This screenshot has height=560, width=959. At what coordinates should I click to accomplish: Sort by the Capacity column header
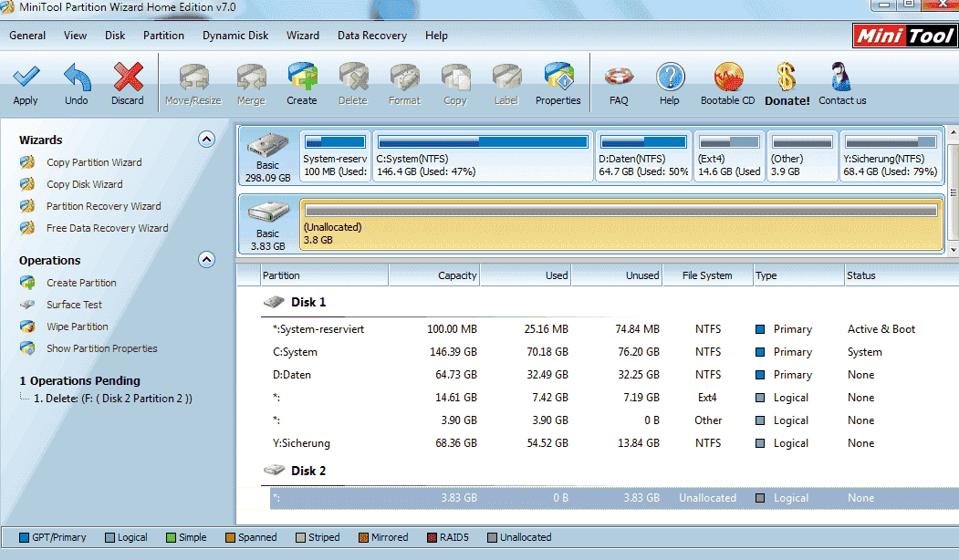(x=434, y=275)
